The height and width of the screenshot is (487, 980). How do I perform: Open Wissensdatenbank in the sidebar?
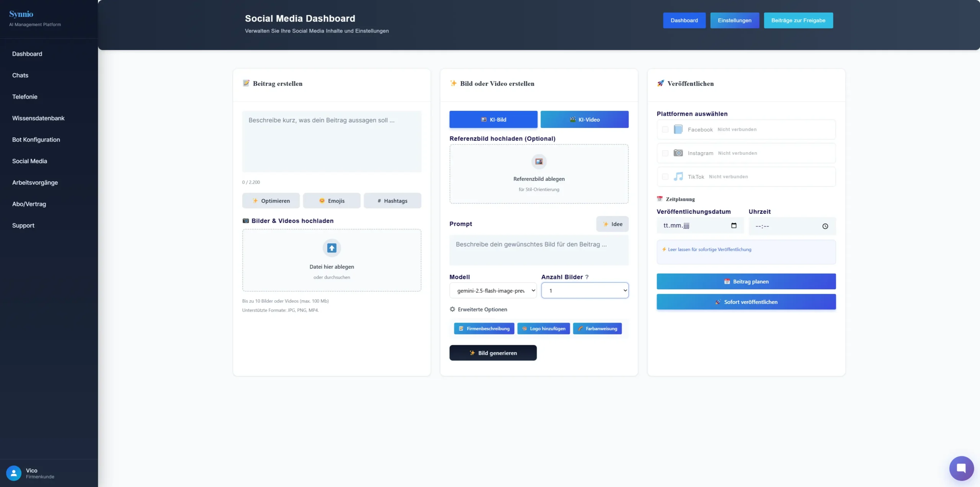(38, 118)
